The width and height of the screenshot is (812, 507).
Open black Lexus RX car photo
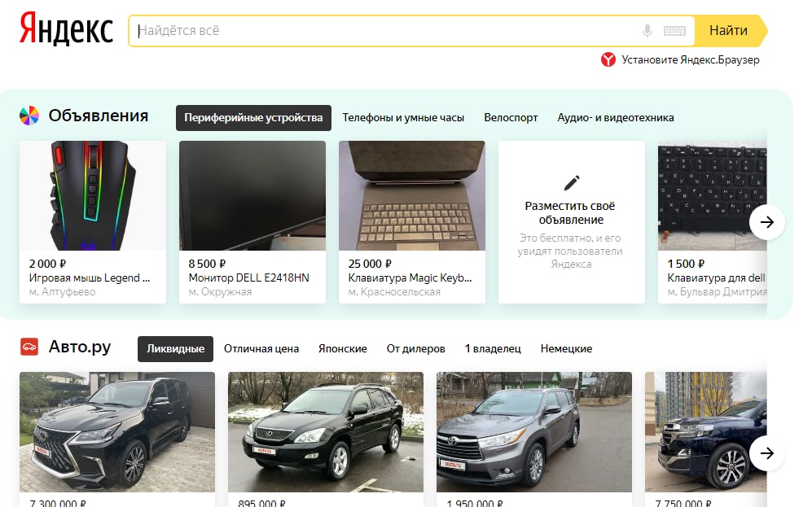pyautogui.click(x=326, y=432)
